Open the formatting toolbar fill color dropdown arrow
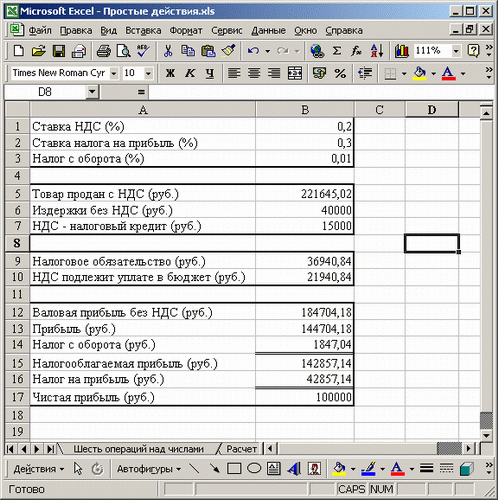Screen dimensions: 498x500 tap(433, 73)
